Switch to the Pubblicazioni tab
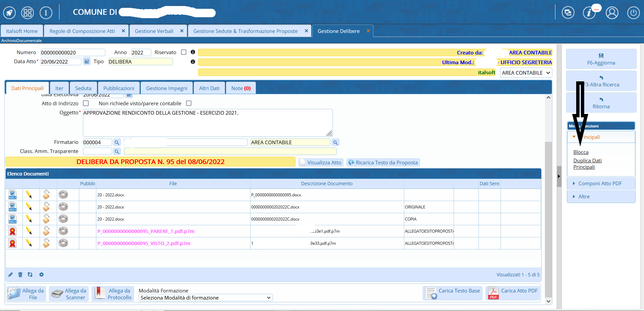644x311 pixels. click(x=119, y=88)
